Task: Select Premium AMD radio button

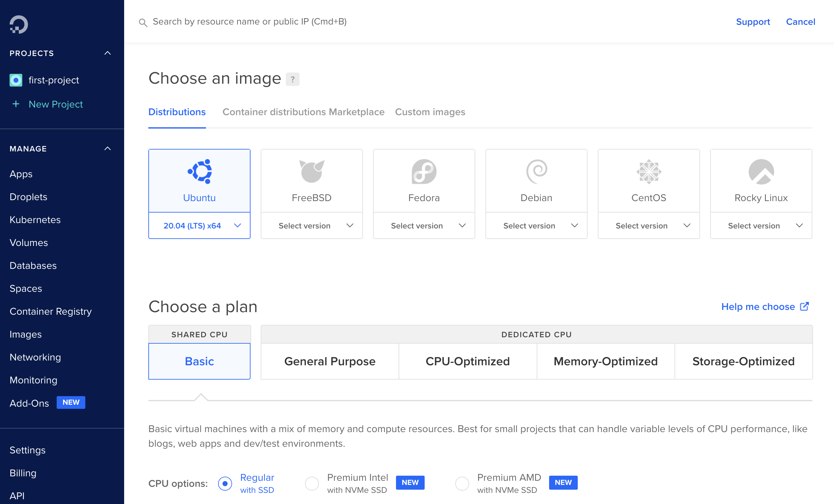Action: 462,483
